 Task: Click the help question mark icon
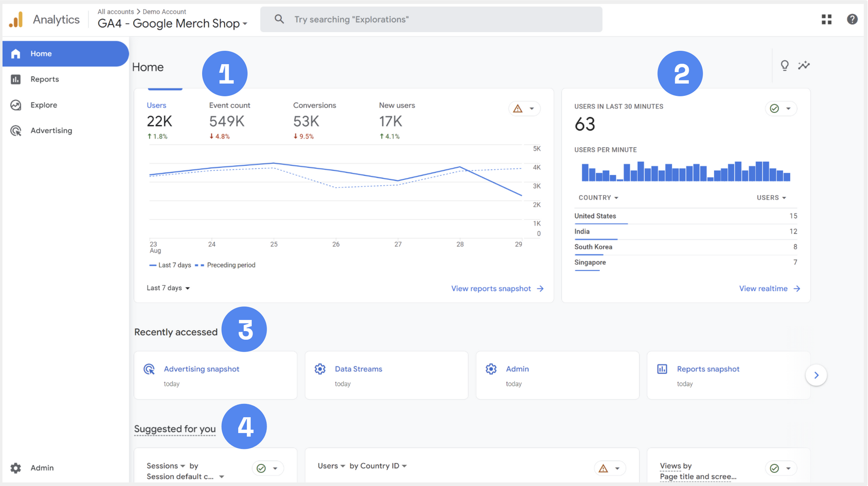(852, 19)
